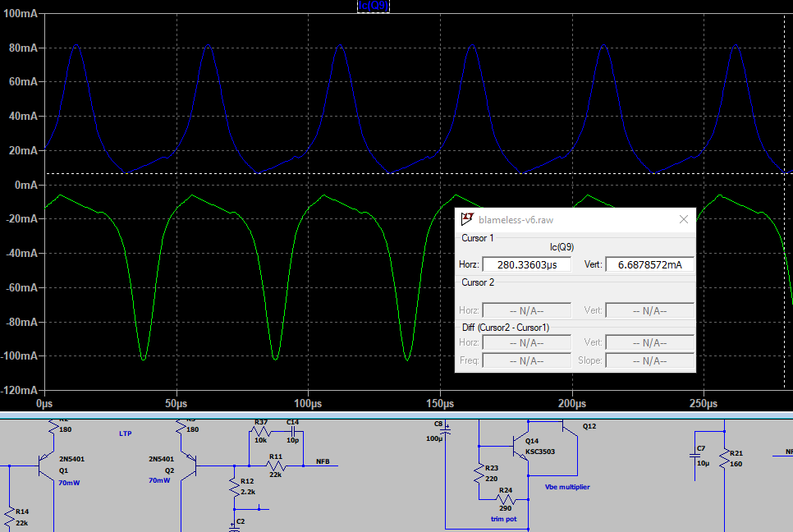Click the Diff Vert field
The image size is (793, 532).
tap(649, 342)
